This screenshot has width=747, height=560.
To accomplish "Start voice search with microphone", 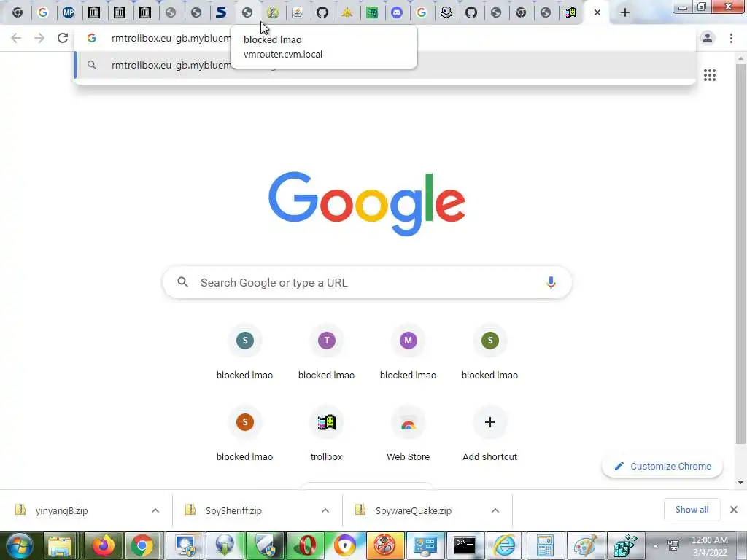I will pos(551,282).
